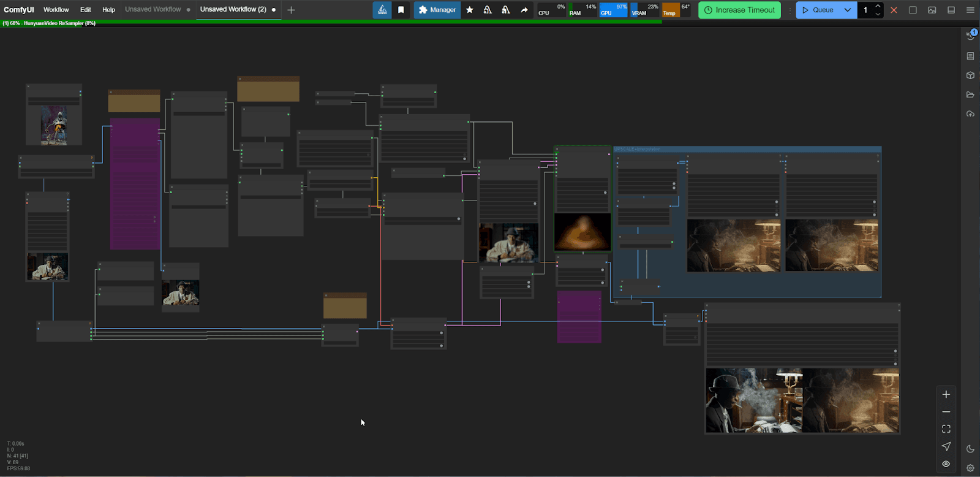Open the node library sidebar icon
Viewport: 980px width, 477px height.
[970, 56]
